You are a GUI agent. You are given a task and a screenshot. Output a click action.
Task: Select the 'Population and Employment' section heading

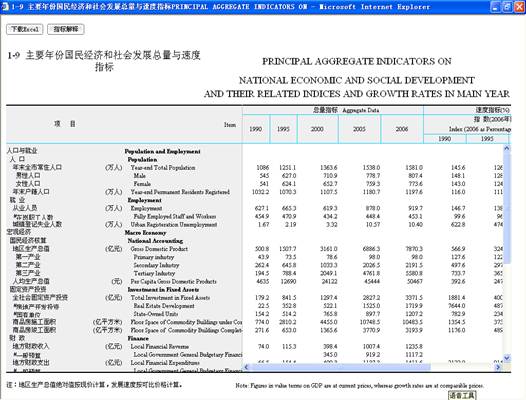click(x=162, y=152)
